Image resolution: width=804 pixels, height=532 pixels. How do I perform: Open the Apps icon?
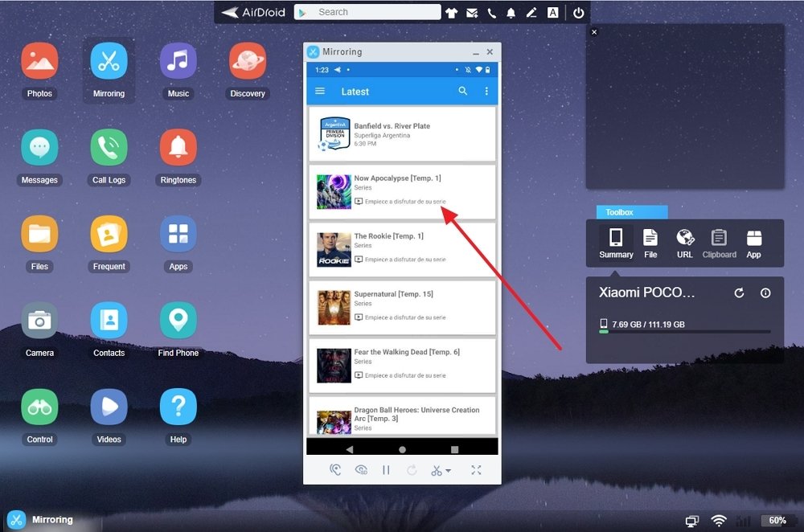pos(178,234)
